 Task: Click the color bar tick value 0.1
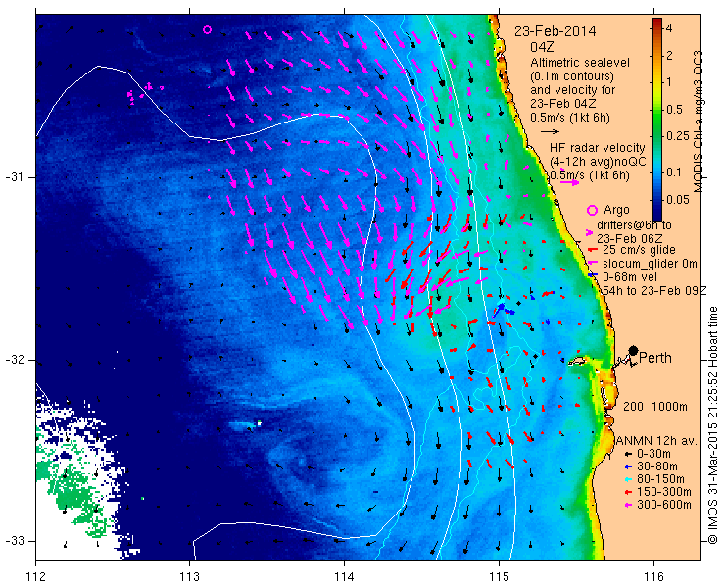(674, 172)
